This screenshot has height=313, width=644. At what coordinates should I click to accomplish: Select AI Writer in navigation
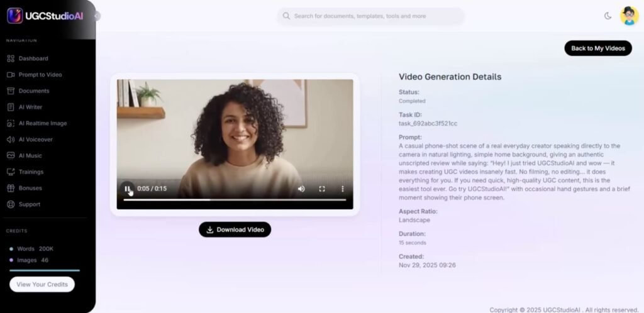tap(30, 107)
